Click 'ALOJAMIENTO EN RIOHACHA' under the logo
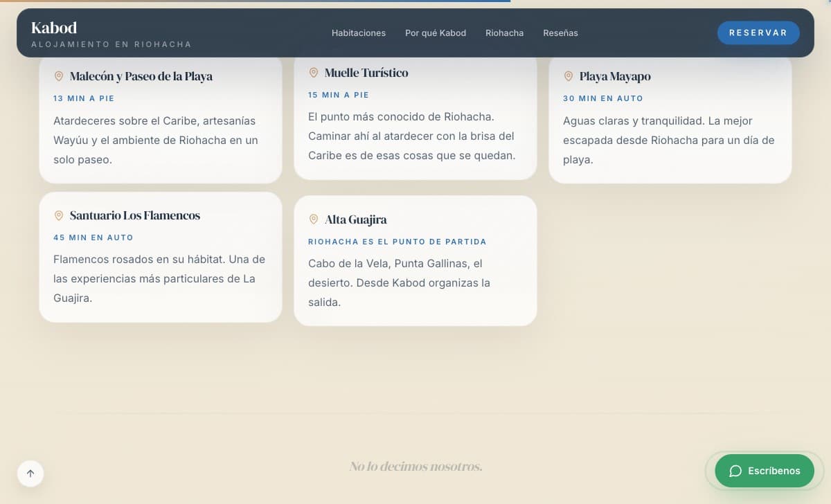This screenshot has width=831, height=504. click(111, 44)
